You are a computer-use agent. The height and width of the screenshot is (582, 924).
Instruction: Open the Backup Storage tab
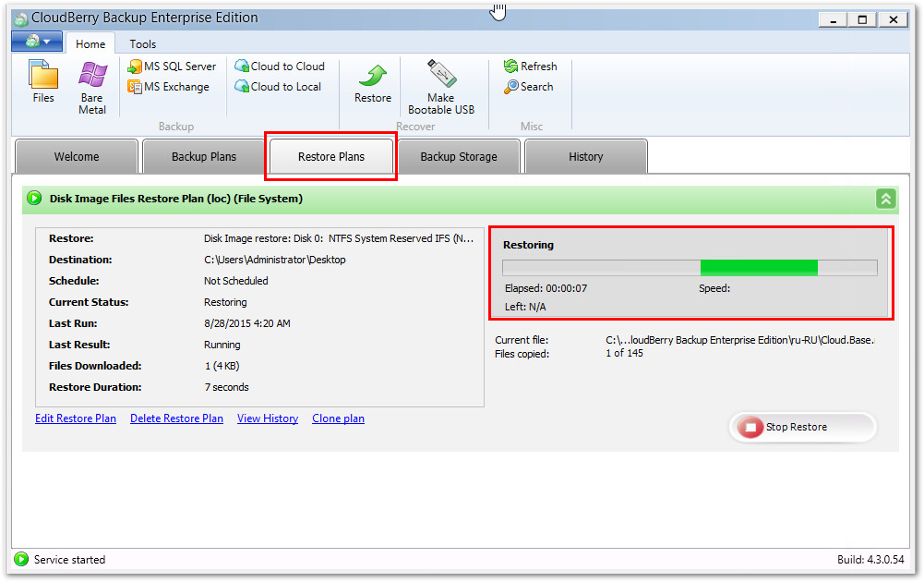pyautogui.click(x=459, y=156)
